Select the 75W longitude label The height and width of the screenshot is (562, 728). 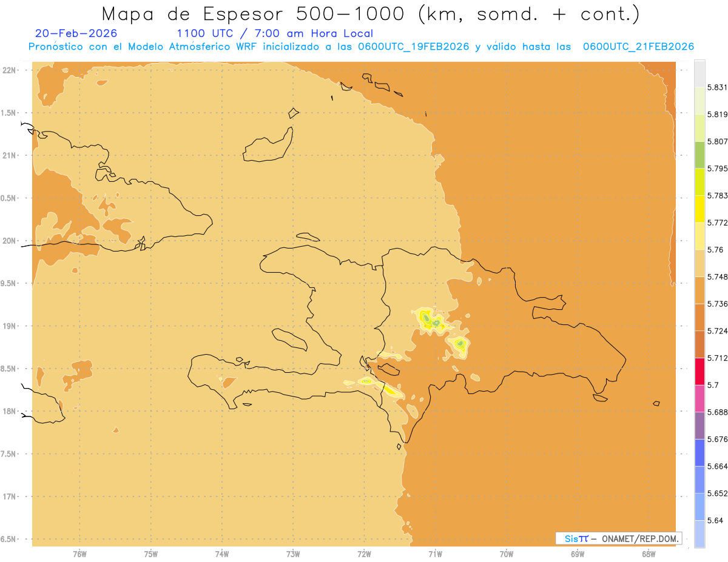point(151,554)
